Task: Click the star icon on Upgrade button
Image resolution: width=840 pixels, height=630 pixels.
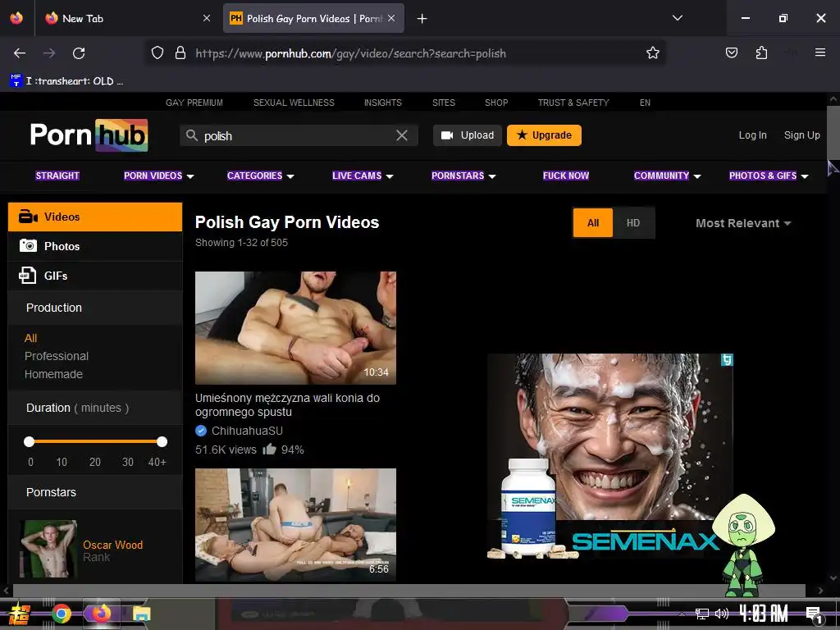Action: (522, 135)
